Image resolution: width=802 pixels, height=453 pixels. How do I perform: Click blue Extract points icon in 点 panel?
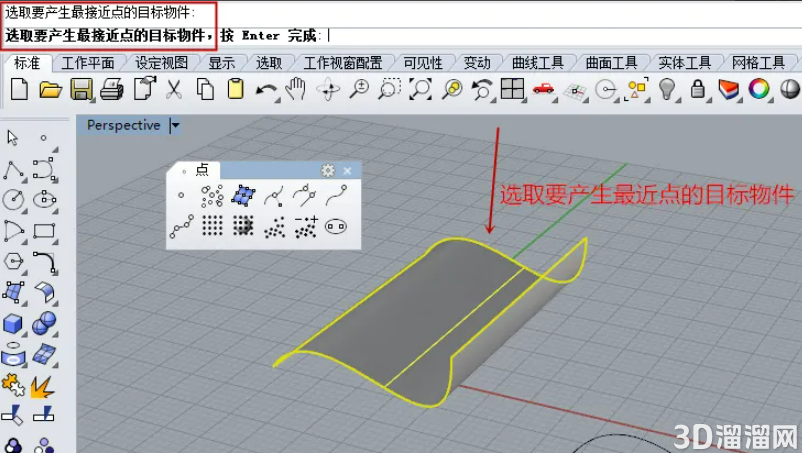click(x=243, y=196)
